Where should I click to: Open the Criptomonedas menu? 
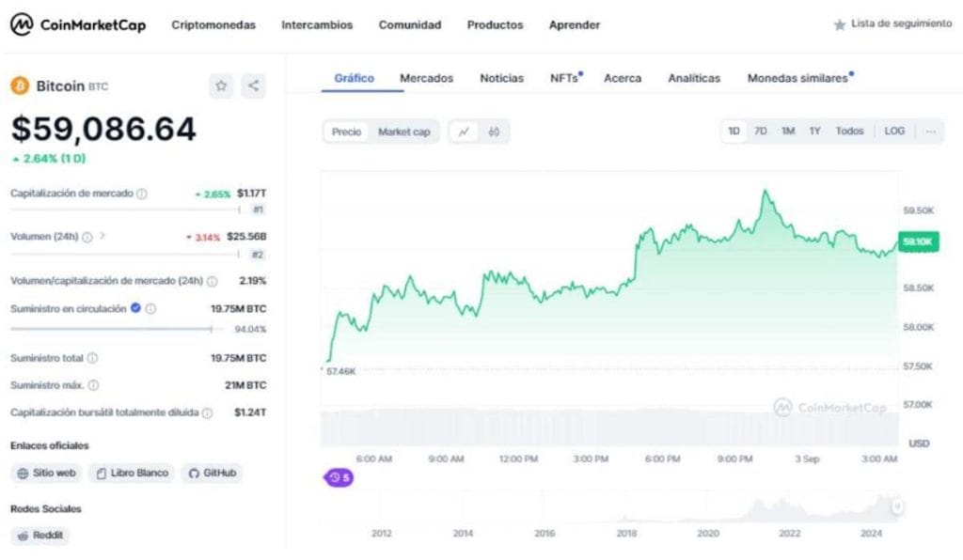click(x=213, y=25)
